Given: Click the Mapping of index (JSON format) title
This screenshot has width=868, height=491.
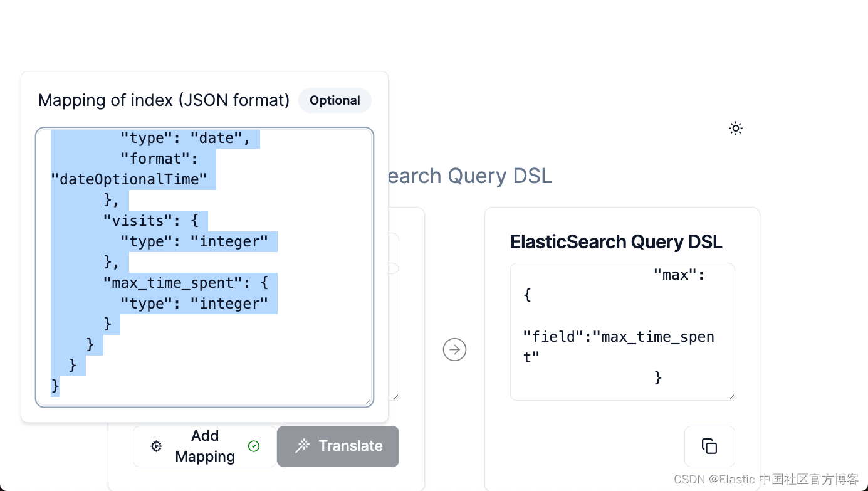Looking at the screenshot, I should pyautogui.click(x=164, y=100).
